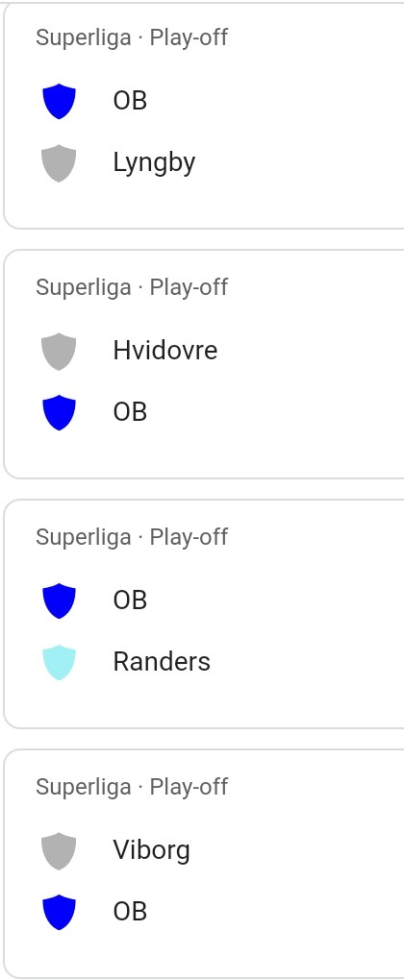Click Viborg's gray shield icon
404x980 pixels.
[x=59, y=850]
